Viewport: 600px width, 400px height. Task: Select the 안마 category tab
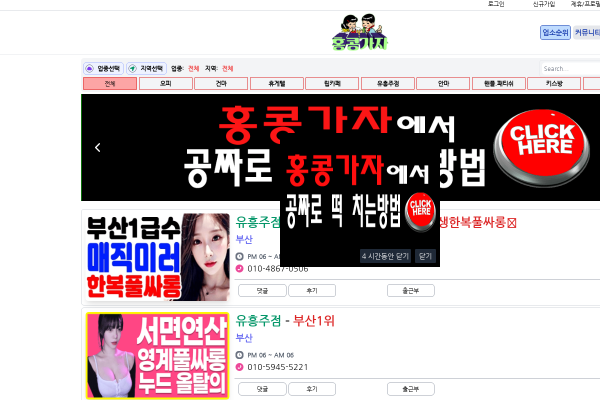[443, 83]
